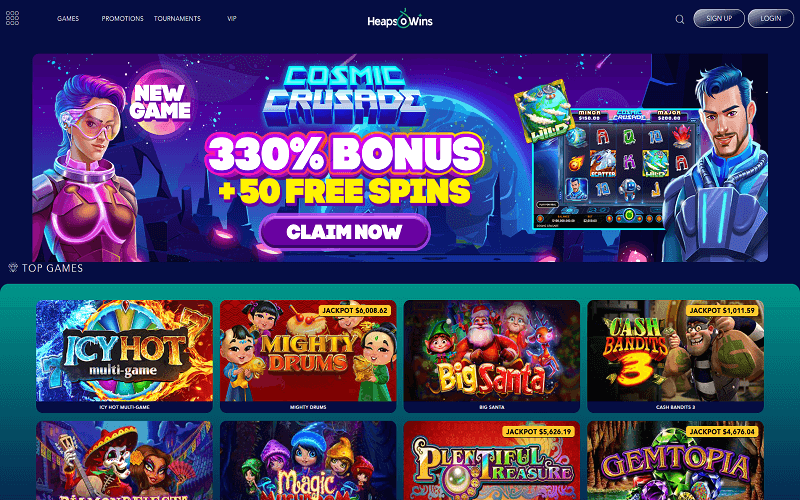The height and width of the screenshot is (500, 800).
Task: Claim the 330% bonus offer
Action: tap(345, 232)
